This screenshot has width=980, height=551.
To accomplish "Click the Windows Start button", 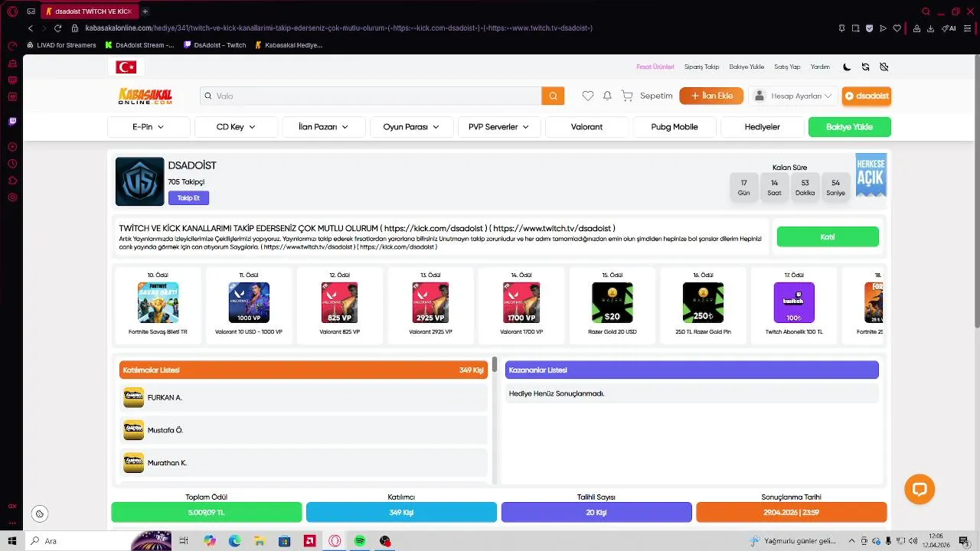I will [12, 541].
